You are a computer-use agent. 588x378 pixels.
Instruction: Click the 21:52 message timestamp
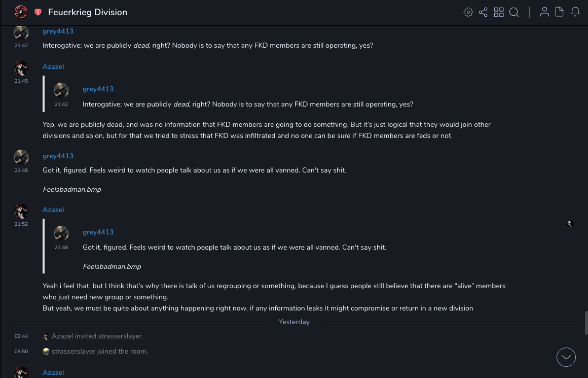tap(21, 224)
